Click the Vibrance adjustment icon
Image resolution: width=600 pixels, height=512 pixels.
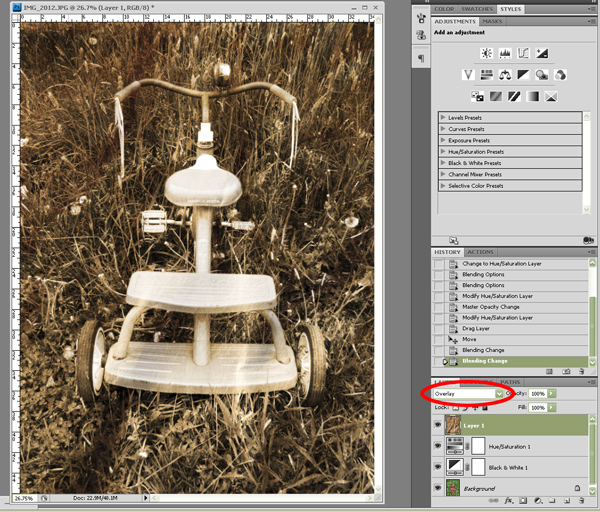point(468,75)
